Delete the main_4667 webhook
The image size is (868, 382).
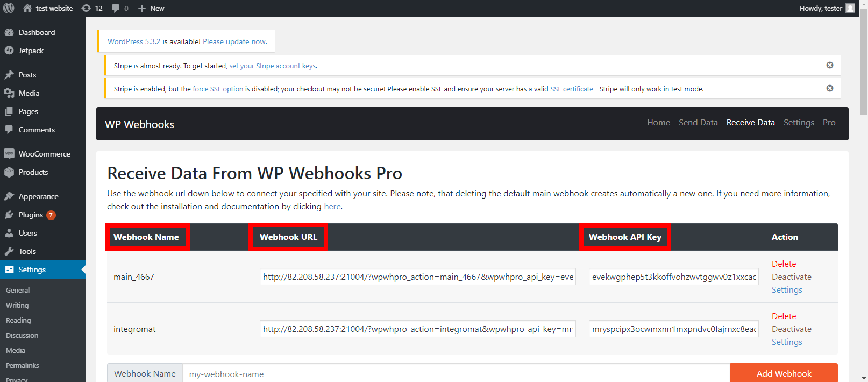coord(784,264)
